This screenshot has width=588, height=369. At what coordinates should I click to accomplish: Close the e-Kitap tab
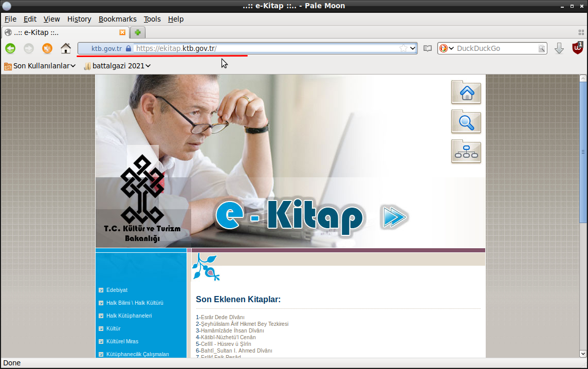coord(122,32)
